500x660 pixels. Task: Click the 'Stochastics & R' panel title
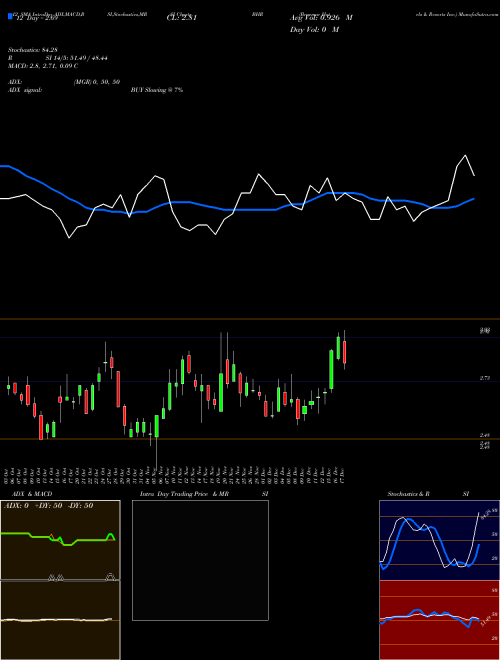coord(409,494)
